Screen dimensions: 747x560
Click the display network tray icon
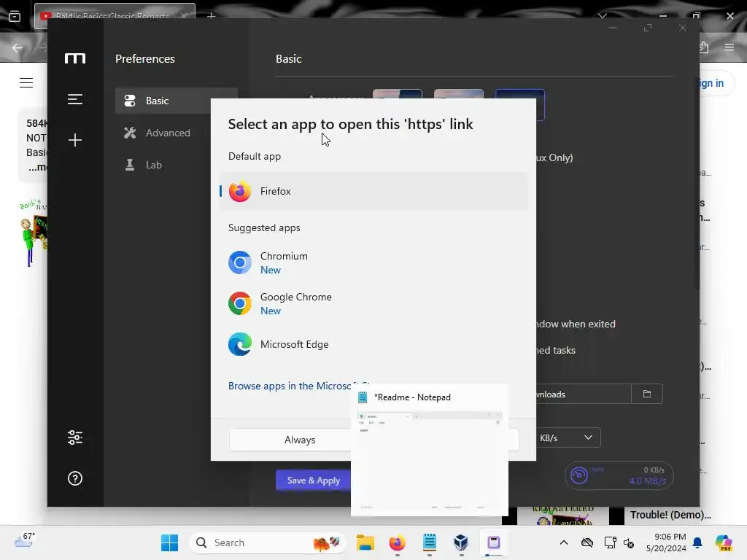tap(610, 542)
